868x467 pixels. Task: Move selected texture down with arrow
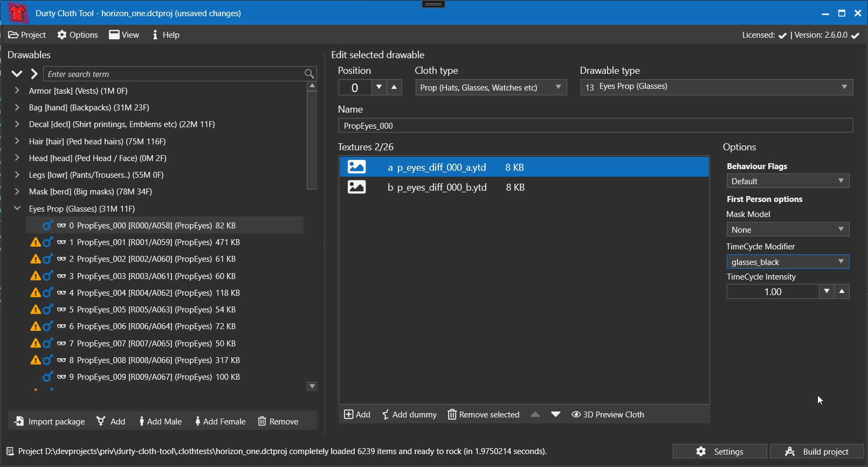click(555, 414)
